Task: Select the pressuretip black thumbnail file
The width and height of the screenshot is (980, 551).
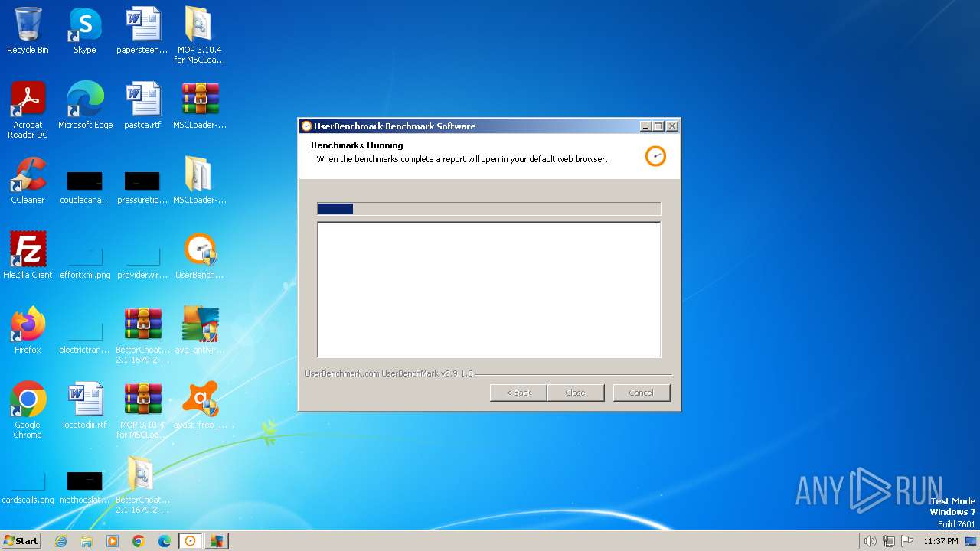Action: click(x=142, y=187)
